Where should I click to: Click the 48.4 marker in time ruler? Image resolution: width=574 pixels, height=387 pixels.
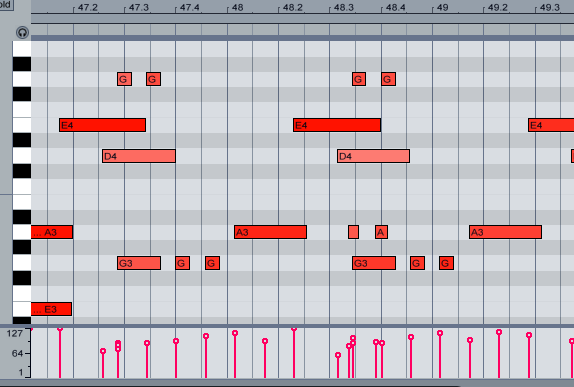tap(396, 7)
